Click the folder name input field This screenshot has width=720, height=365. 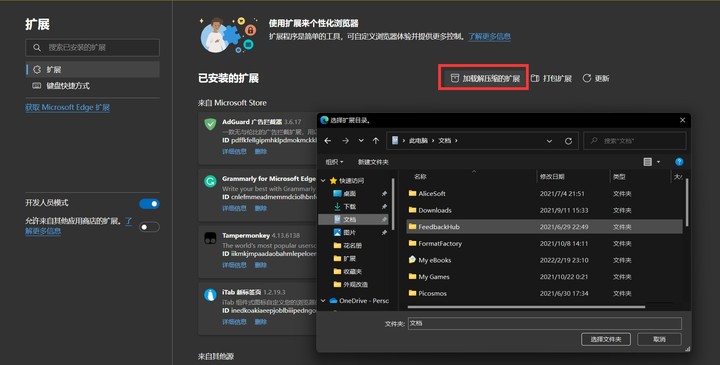pyautogui.click(x=545, y=323)
